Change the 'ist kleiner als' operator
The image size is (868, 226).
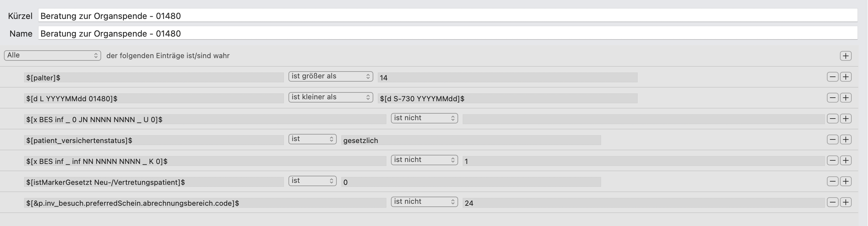[x=330, y=97]
